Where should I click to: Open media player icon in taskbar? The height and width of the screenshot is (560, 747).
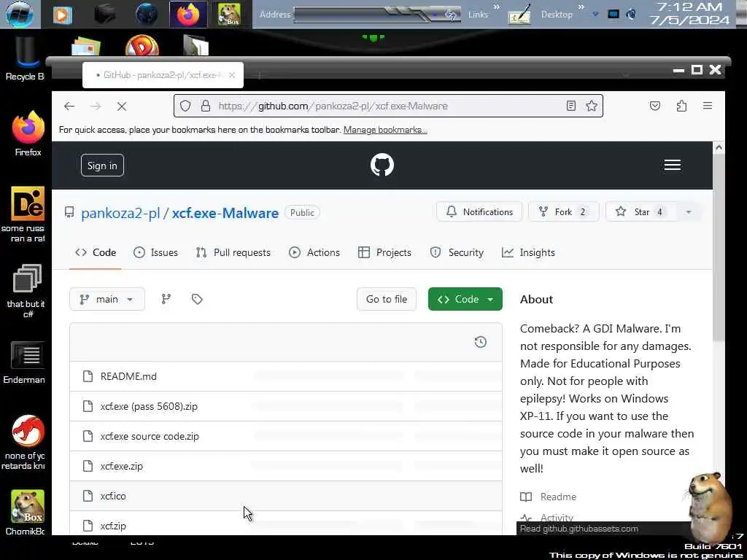point(63,15)
